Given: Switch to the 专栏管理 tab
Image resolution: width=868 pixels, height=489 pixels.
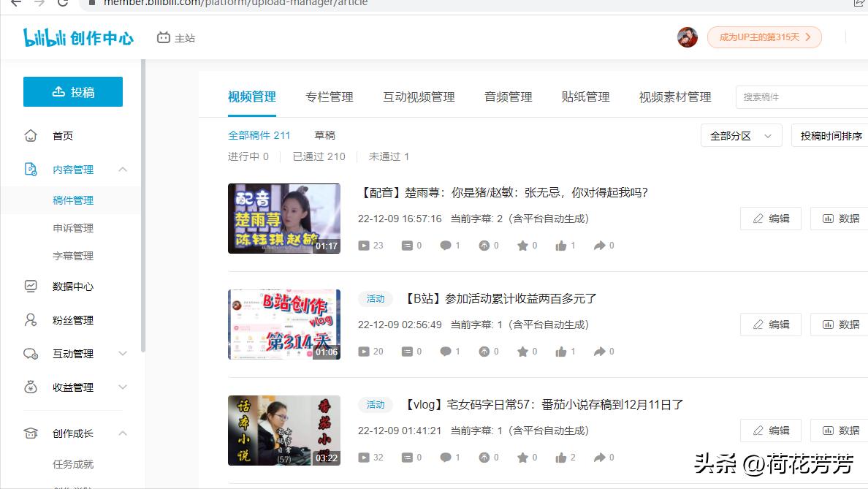Looking at the screenshot, I should [328, 96].
